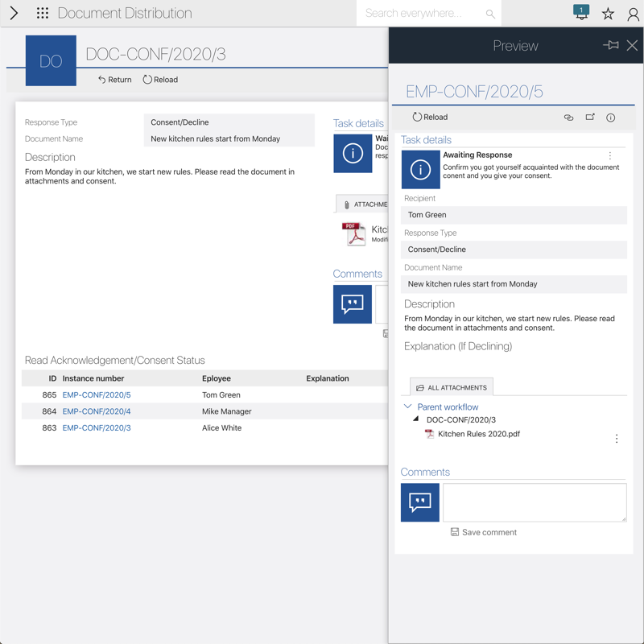644x644 pixels.
Task: Click the copy link icon in Preview
Action: tap(568, 118)
